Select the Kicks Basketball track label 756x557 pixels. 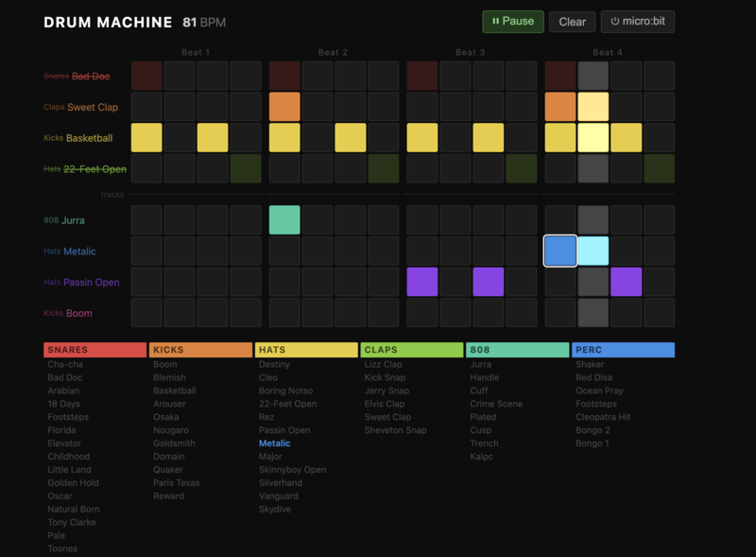click(78, 138)
